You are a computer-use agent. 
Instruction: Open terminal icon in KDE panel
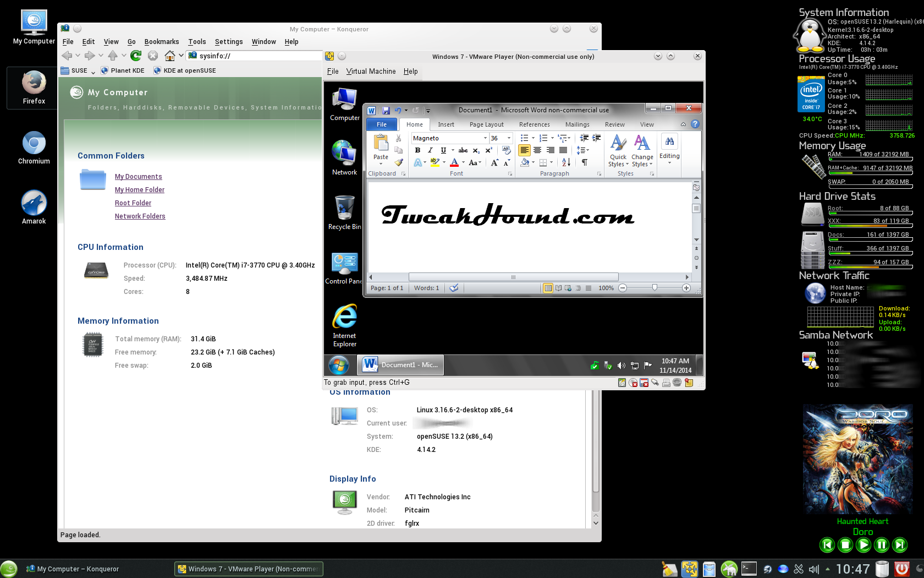click(x=749, y=569)
